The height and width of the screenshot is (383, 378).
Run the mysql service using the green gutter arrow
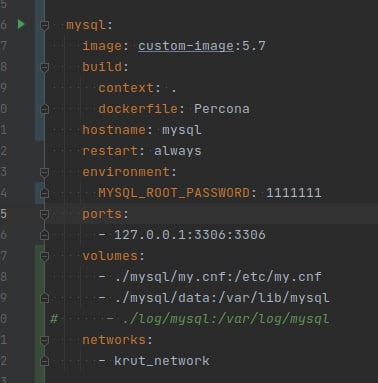tap(21, 24)
